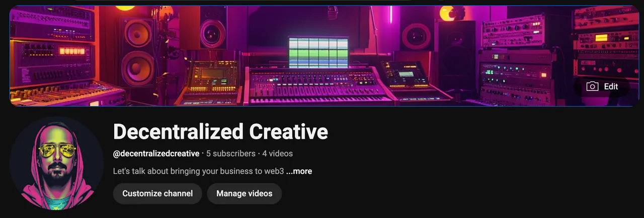This screenshot has height=218, width=644.
Task: Click the hooded man profile avatar
Action: point(57,163)
